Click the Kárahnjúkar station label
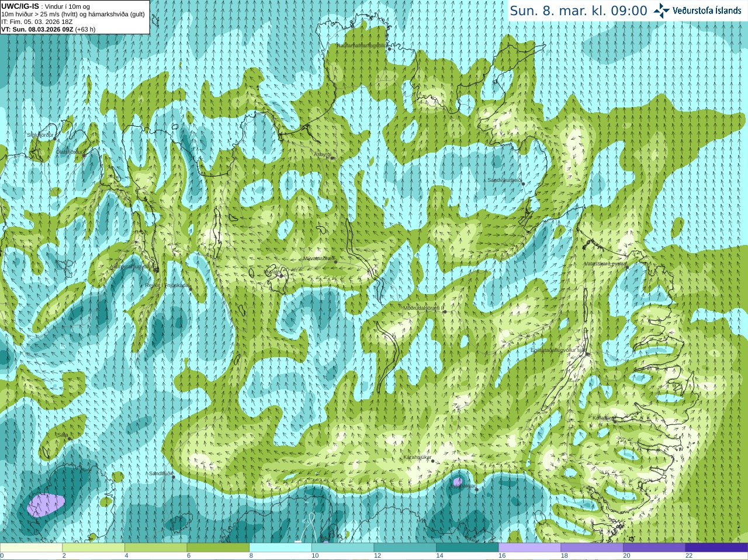Screen dimensions: 748x560 point(417,457)
